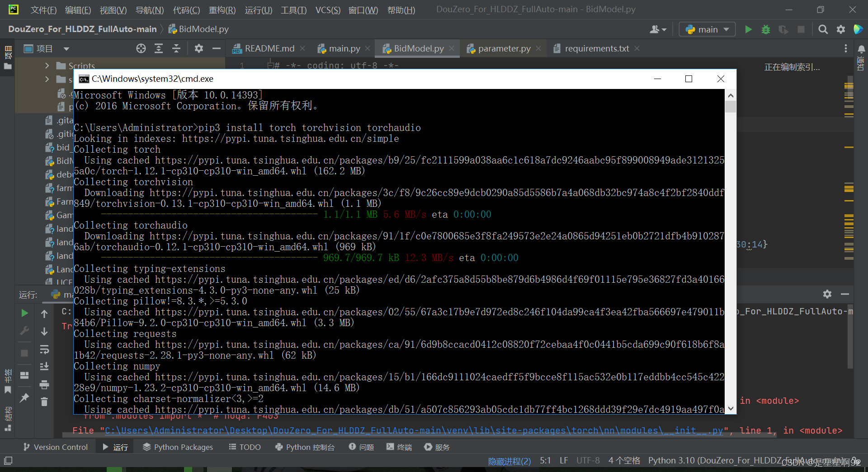Expand all items in project panel

[159, 49]
